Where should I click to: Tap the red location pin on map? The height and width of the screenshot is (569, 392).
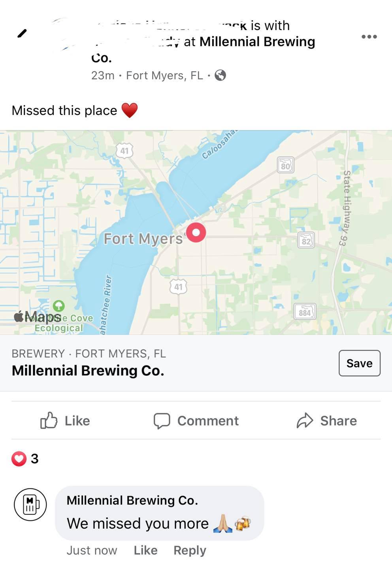[196, 232]
